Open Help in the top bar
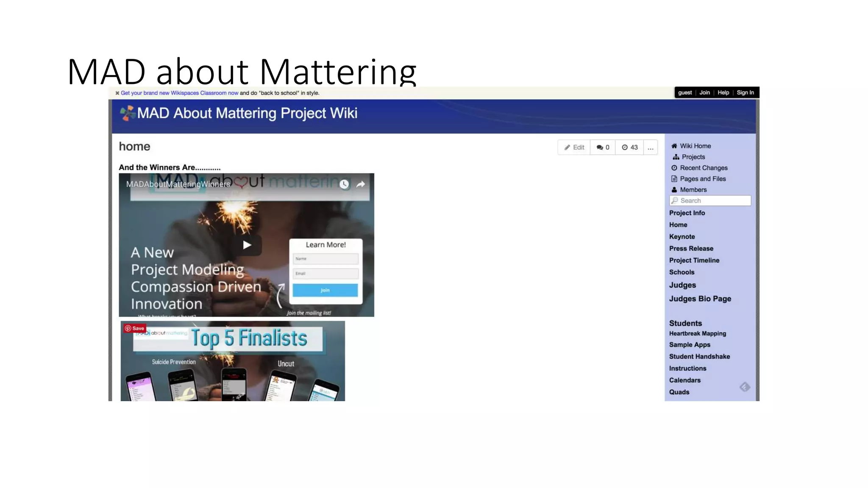The image size is (868, 488). pyautogui.click(x=723, y=93)
